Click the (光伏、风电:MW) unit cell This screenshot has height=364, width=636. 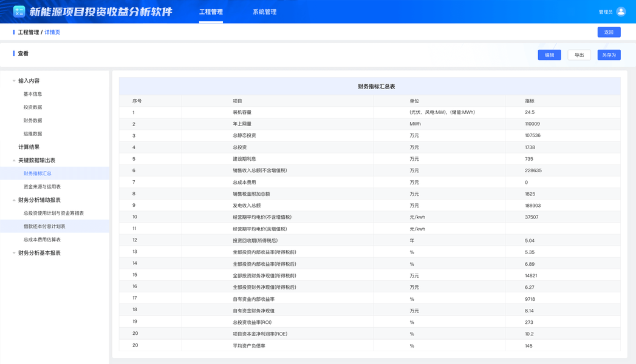[442, 112]
